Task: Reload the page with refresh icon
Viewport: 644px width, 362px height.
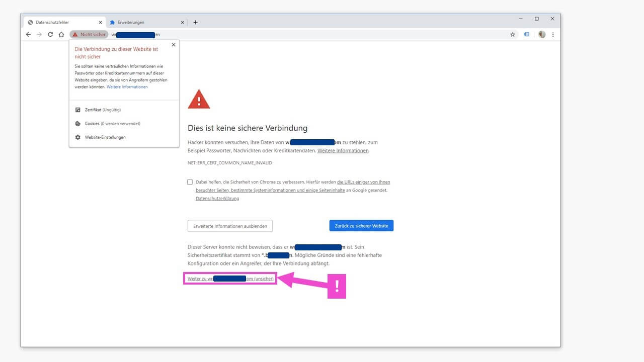Action: 50,35
